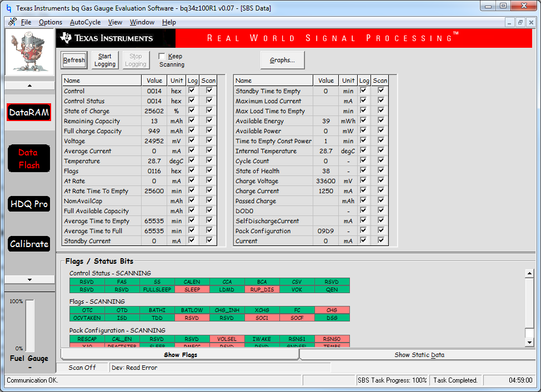
Task: Click the Fuel Gauge level bar
Action: [30, 325]
